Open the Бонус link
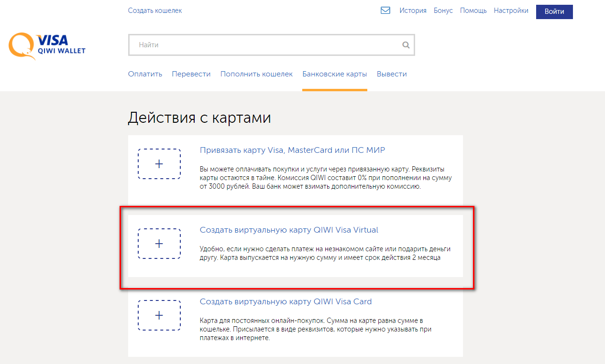The height and width of the screenshot is (364, 605). pyautogui.click(x=443, y=11)
